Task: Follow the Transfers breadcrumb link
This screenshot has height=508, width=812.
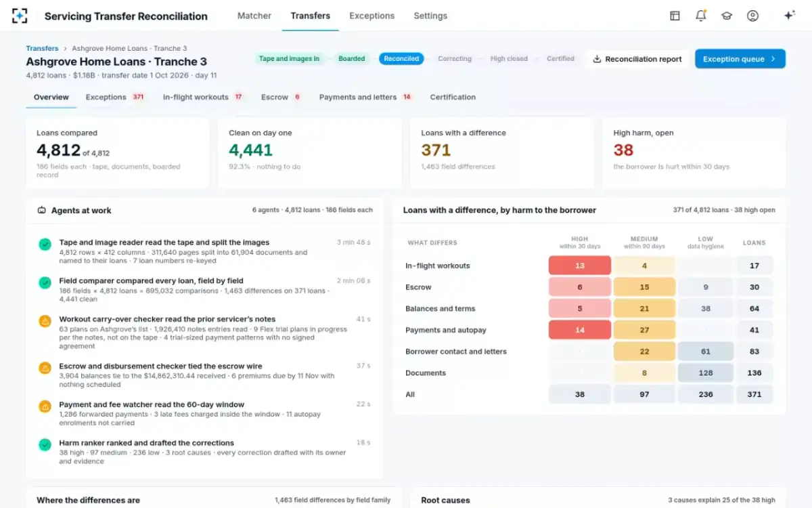Action: pos(42,49)
